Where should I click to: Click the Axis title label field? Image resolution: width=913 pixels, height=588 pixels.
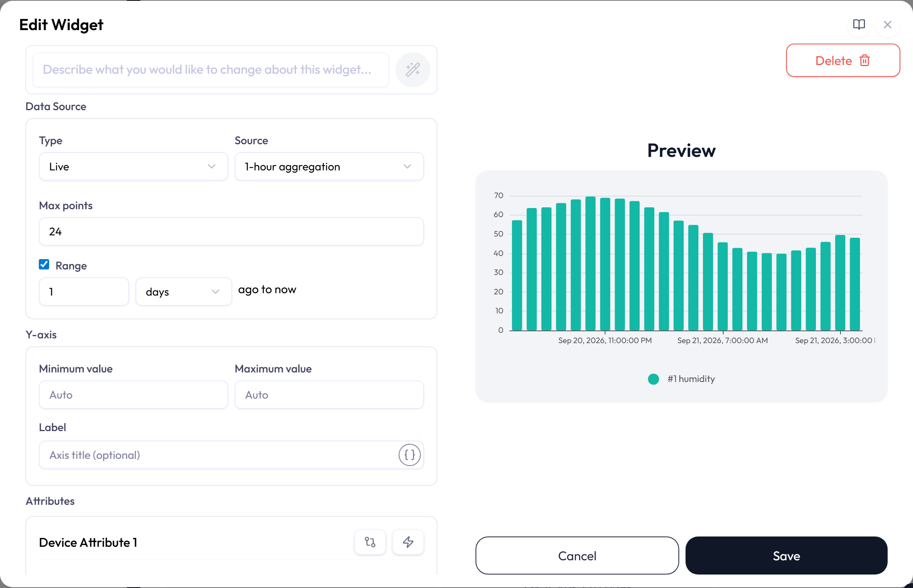coord(231,455)
